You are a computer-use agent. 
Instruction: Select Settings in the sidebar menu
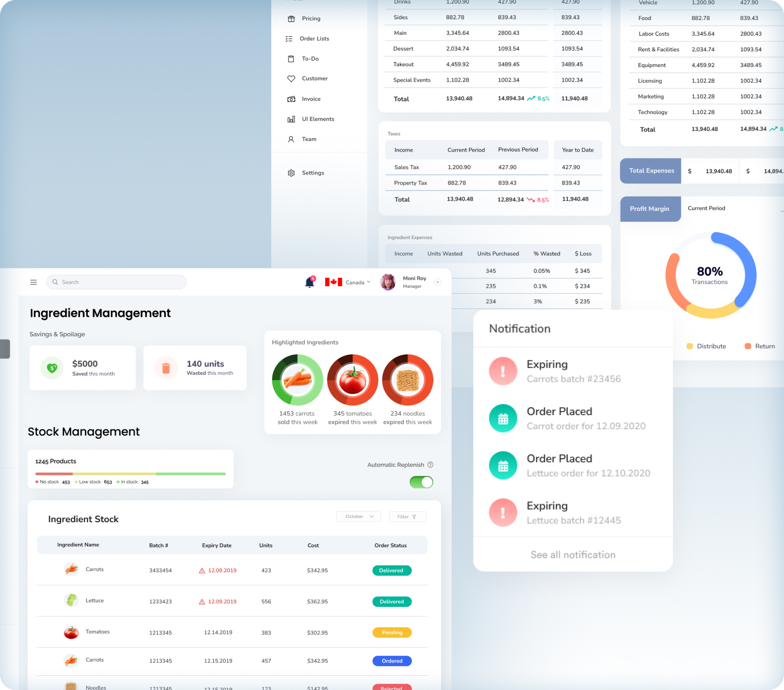click(291, 172)
